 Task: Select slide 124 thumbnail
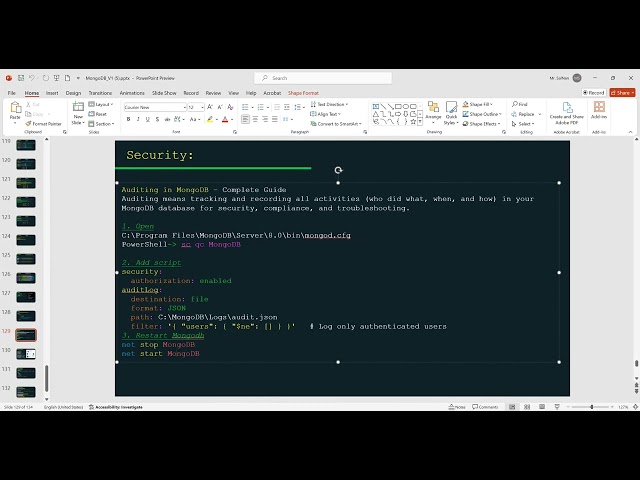26,240
